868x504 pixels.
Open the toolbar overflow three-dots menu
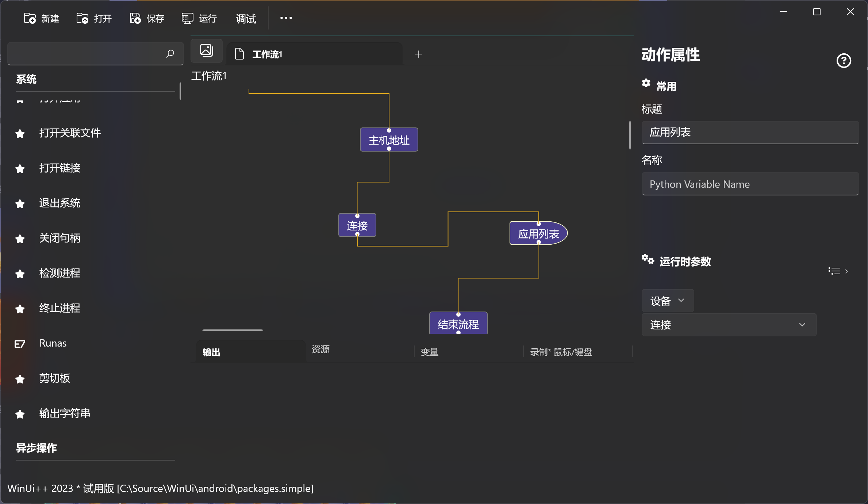286,18
